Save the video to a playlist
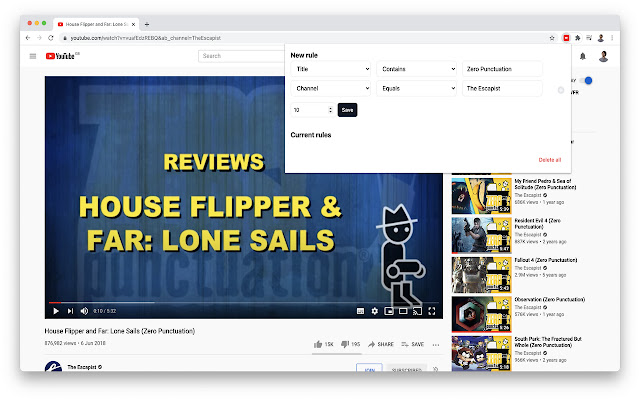The height and width of the screenshot is (400, 640). pyautogui.click(x=413, y=344)
